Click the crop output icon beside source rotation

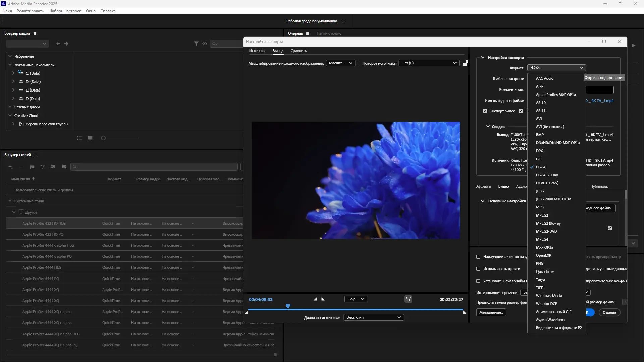465,63
